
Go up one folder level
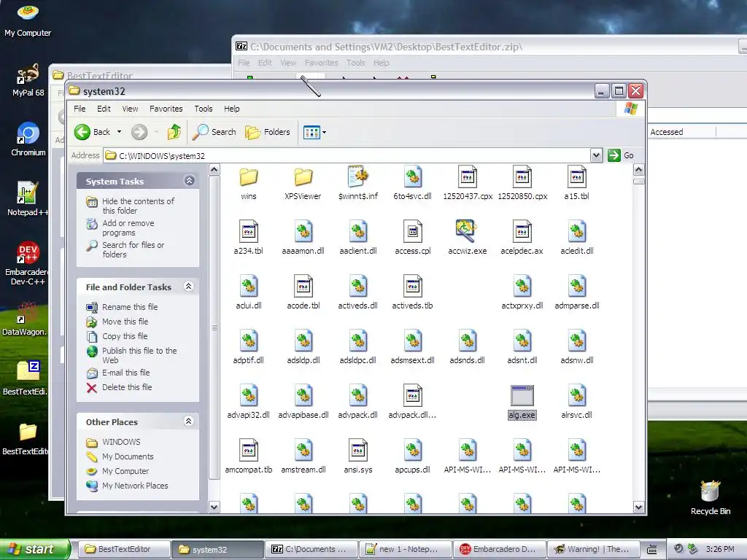[174, 132]
